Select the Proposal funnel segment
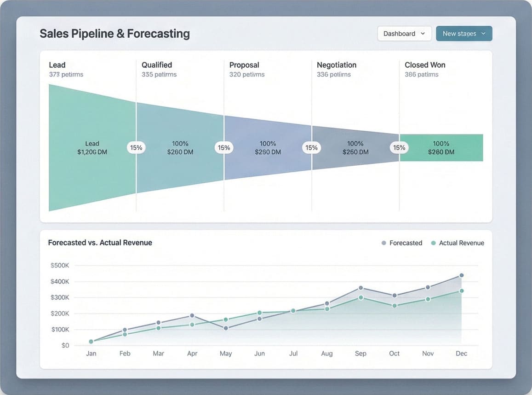Image resolution: width=532 pixels, height=395 pixels. 268,147
